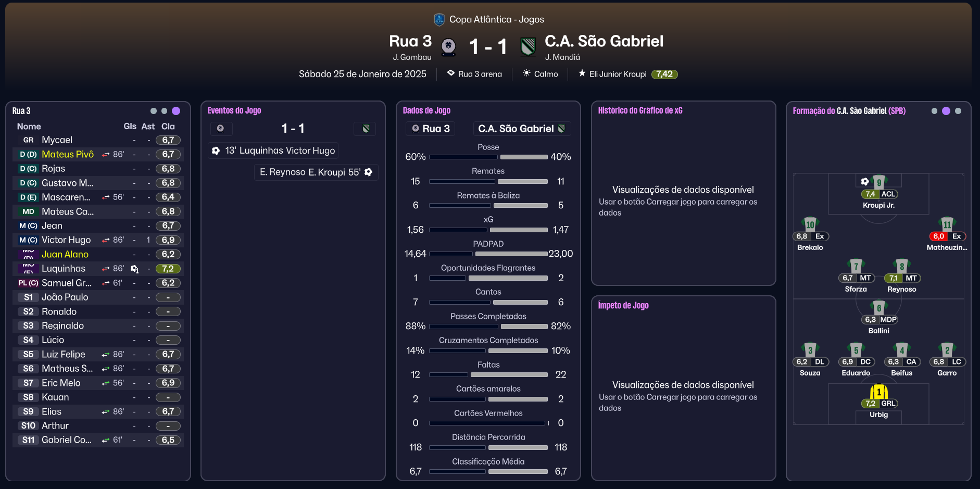Screen dimensions: 980x489
Task: Click Urbig's yellow goalkeeper shirt icon
Action: 878,391
